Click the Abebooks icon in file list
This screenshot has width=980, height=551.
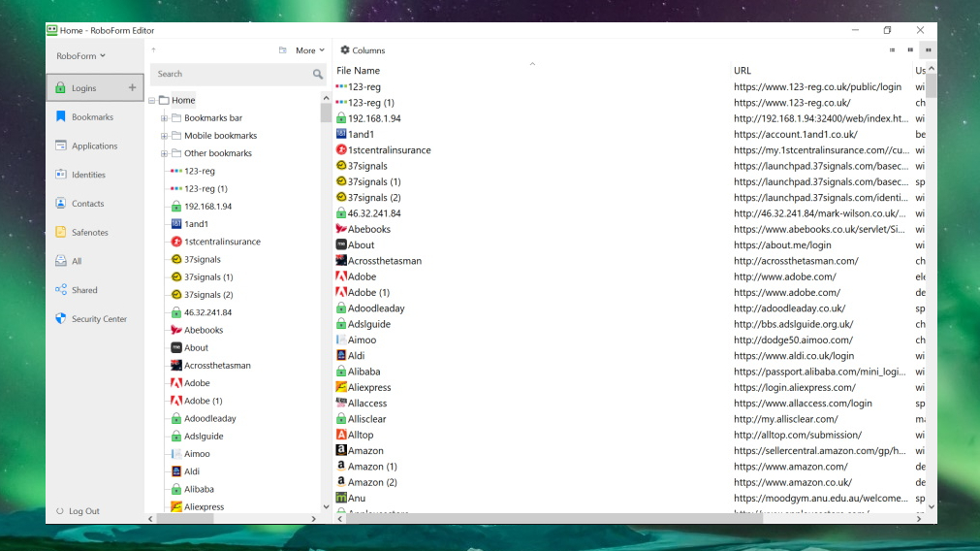point(341,229)
